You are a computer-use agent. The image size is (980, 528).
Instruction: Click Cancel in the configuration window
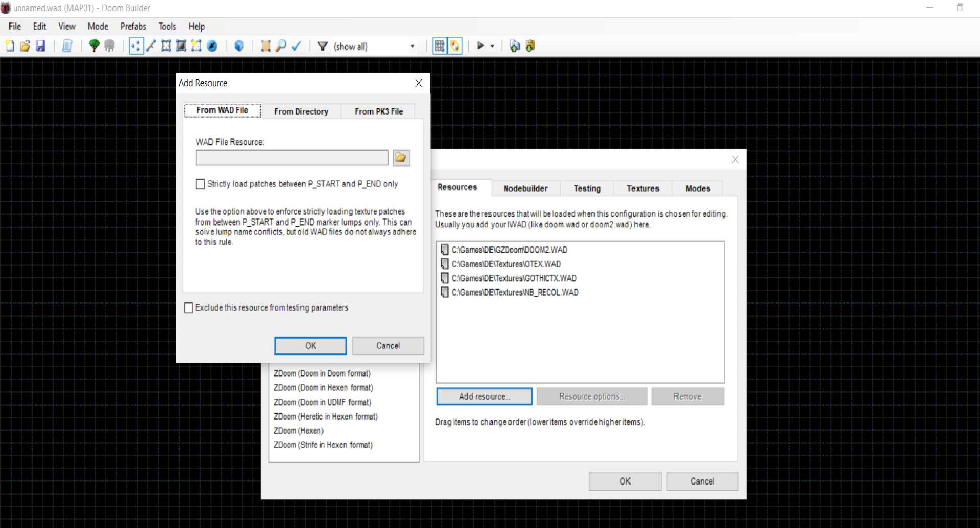(702, 482)
